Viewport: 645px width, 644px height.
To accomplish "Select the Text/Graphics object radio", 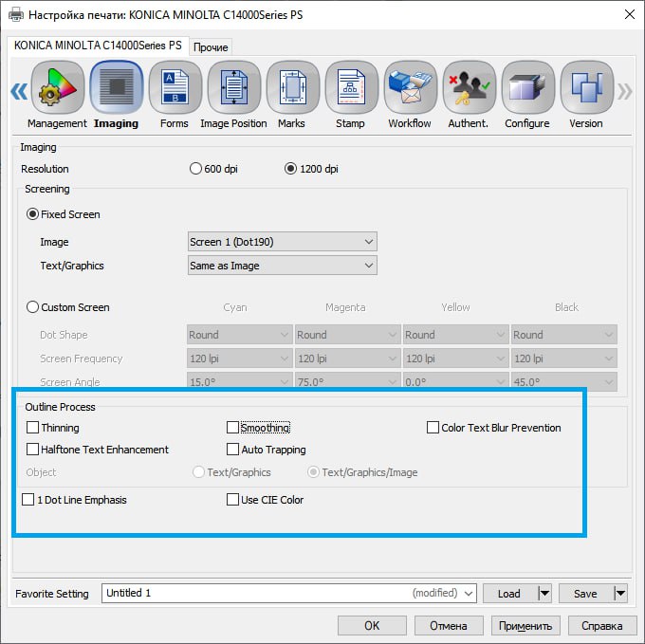I will tap(198, 472).
